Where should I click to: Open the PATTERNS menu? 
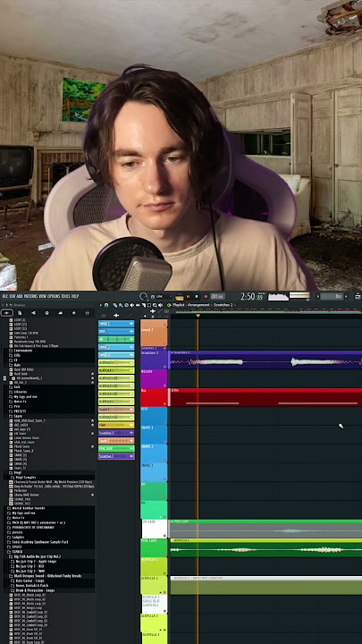pos(30,296)
